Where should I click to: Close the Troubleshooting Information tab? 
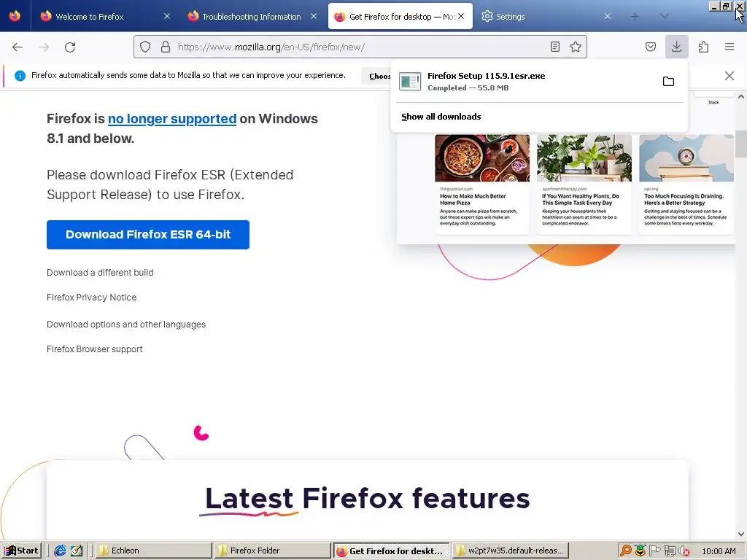(314, 16)
